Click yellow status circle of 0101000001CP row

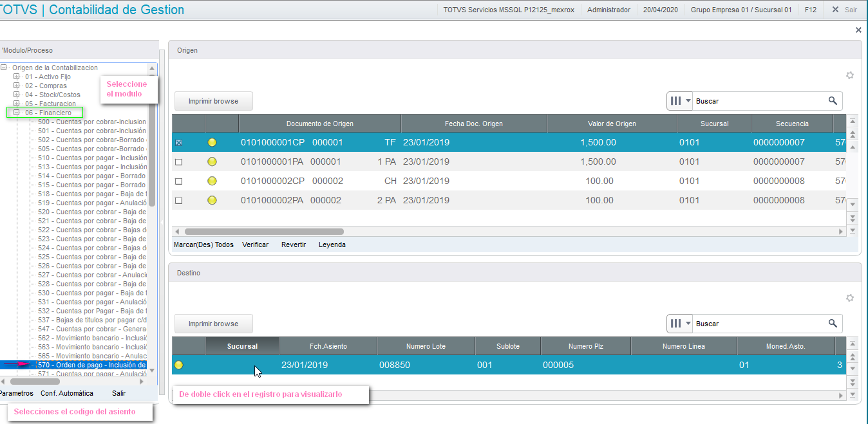click(212, 143)
